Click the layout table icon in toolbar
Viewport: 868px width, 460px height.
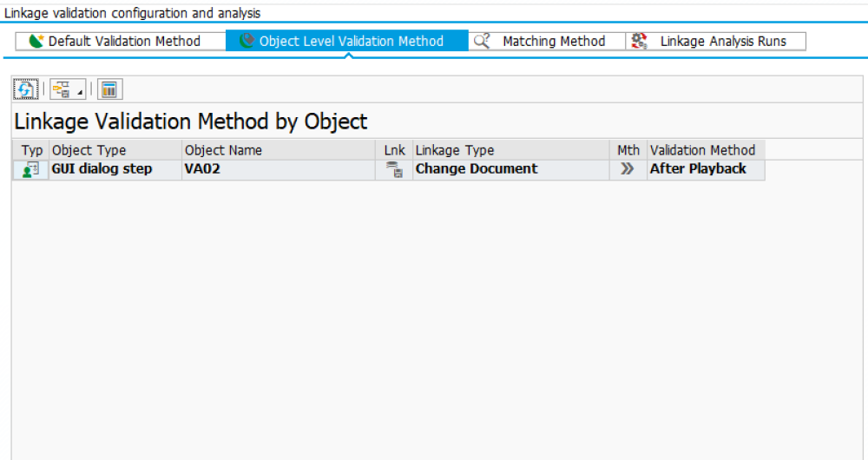[109, 89]
